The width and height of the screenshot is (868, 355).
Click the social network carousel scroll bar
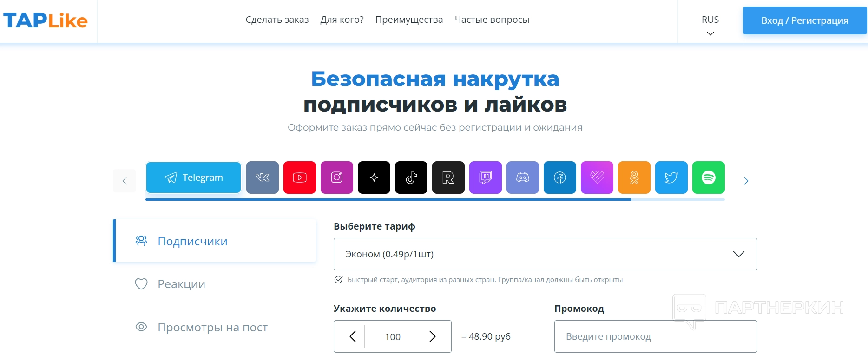pos(435,199)
